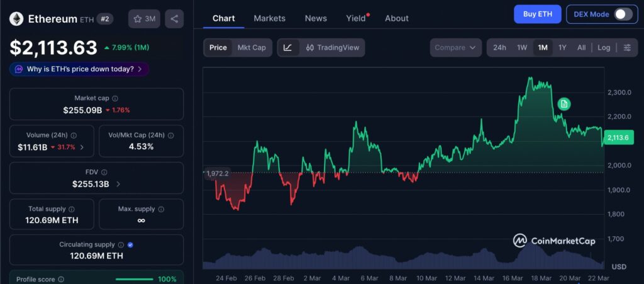Click the Circulating supply info icon

pyautogui.click(x=121, y=244)
